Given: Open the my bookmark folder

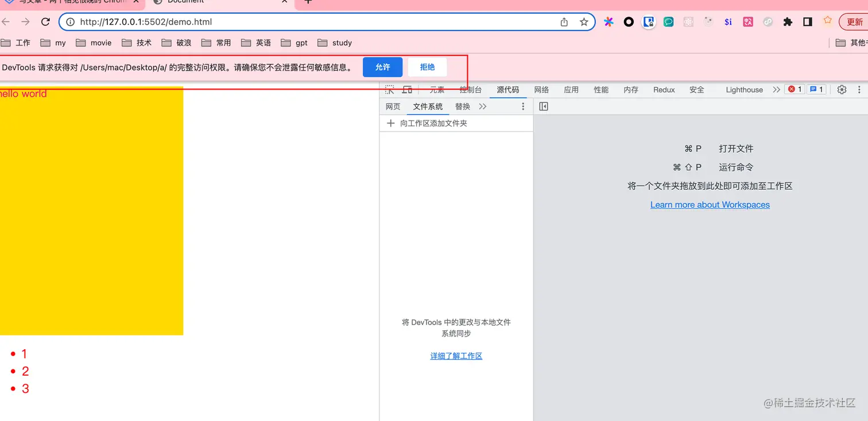Looking at the screenshot, I should pyautogui.click(x=53, y=43).
